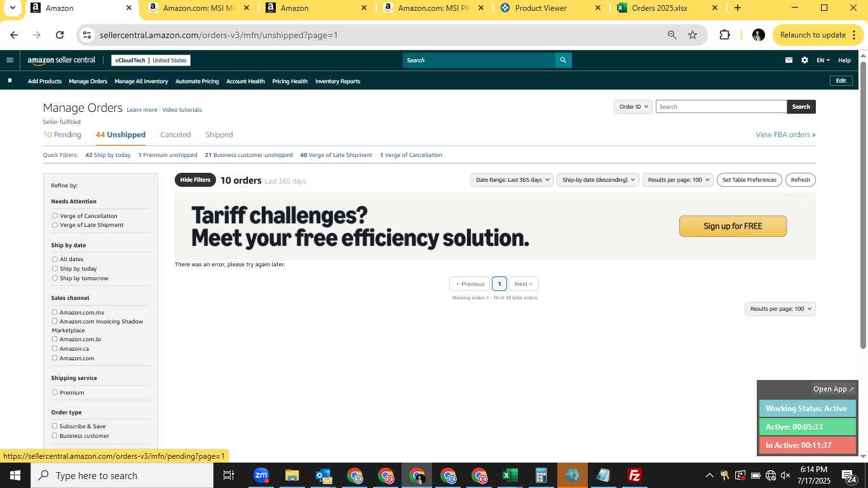Click the zoom magnifier icon in address bar
Screen dimensions: 868x488
coord(672,35)
